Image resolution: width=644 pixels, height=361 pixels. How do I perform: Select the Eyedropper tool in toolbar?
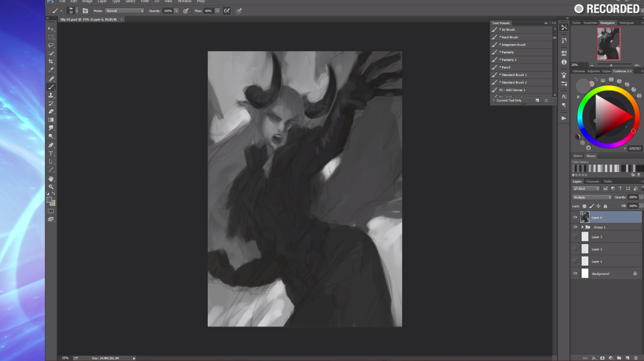tap(51, 70)
